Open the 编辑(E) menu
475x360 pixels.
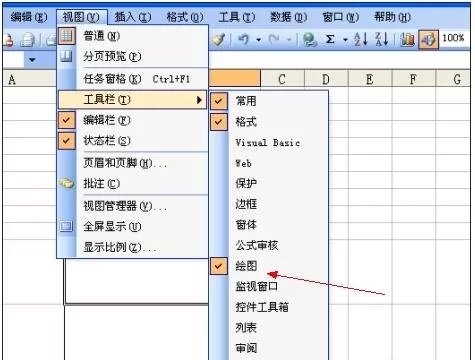(29, 17)
